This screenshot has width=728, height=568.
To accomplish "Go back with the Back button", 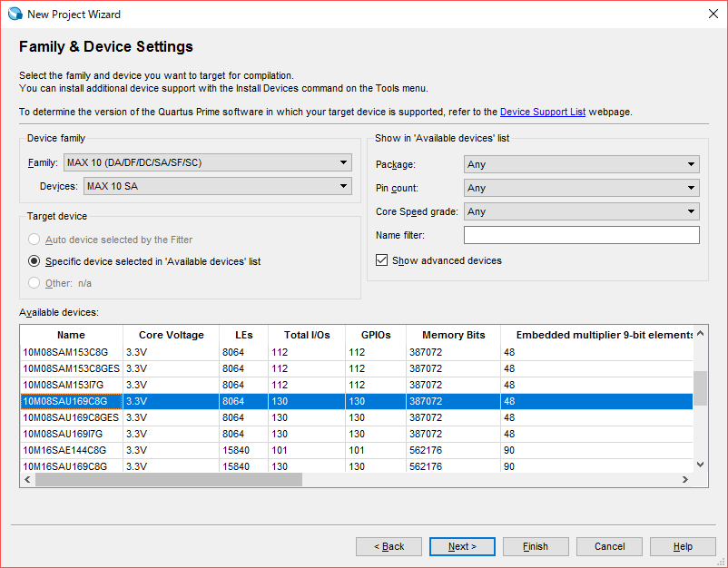I will tap(389, 546).
